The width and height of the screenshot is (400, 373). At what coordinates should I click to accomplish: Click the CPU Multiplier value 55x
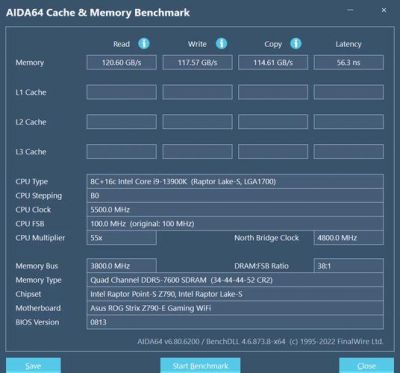pos(122,238)
